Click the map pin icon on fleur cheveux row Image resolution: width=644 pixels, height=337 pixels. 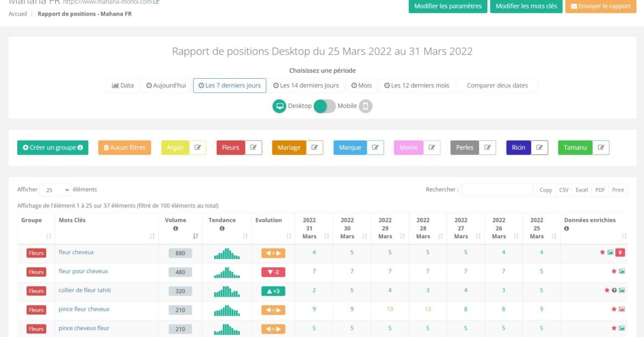[x=620, y=252]
